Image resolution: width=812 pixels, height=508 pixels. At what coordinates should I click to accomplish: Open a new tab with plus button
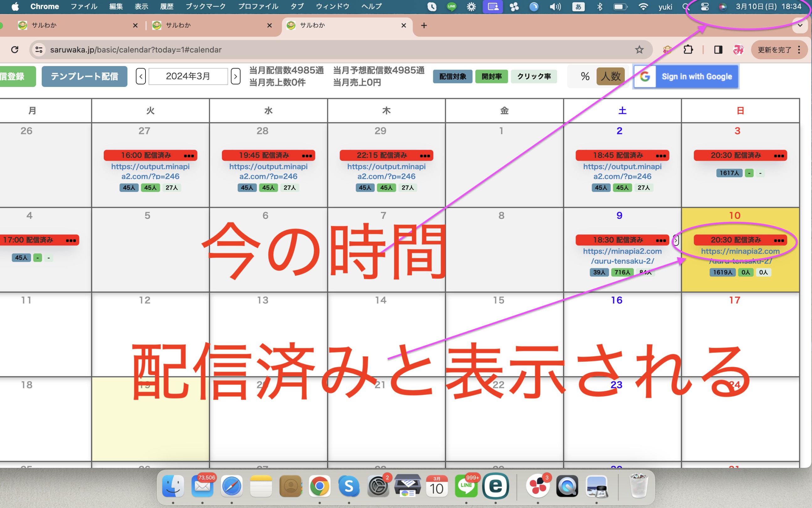[424, 25]
